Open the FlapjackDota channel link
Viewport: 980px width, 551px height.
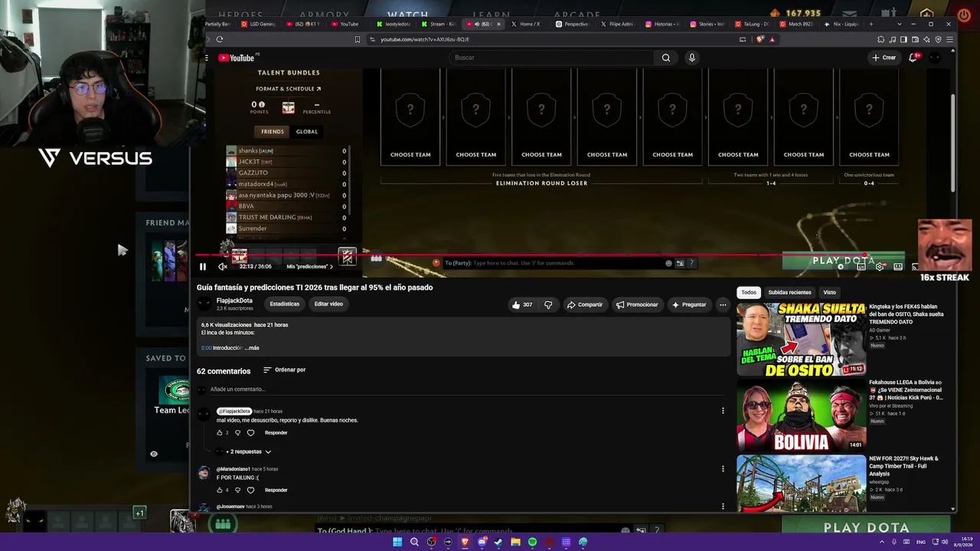pyautogui.click(x=234, y=301)
